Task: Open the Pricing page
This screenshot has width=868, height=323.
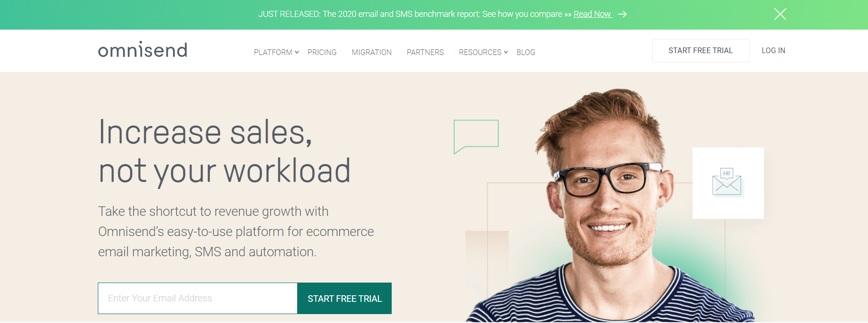Action: pos(322,52)
